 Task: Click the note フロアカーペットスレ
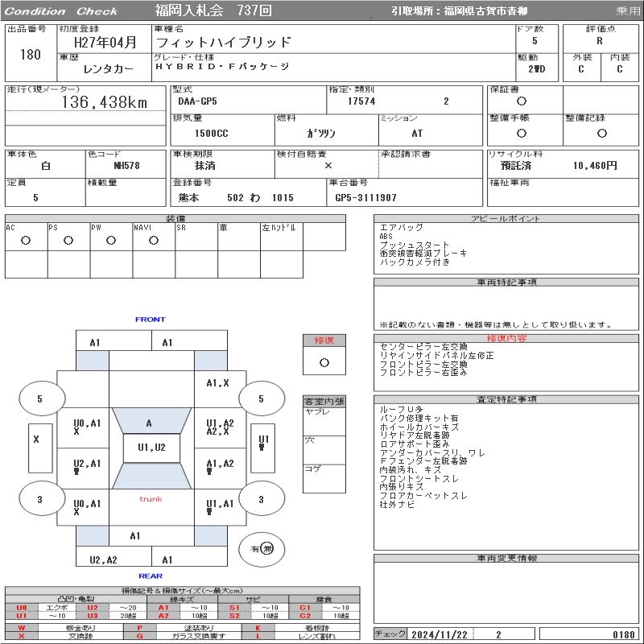tap(423, 496)
